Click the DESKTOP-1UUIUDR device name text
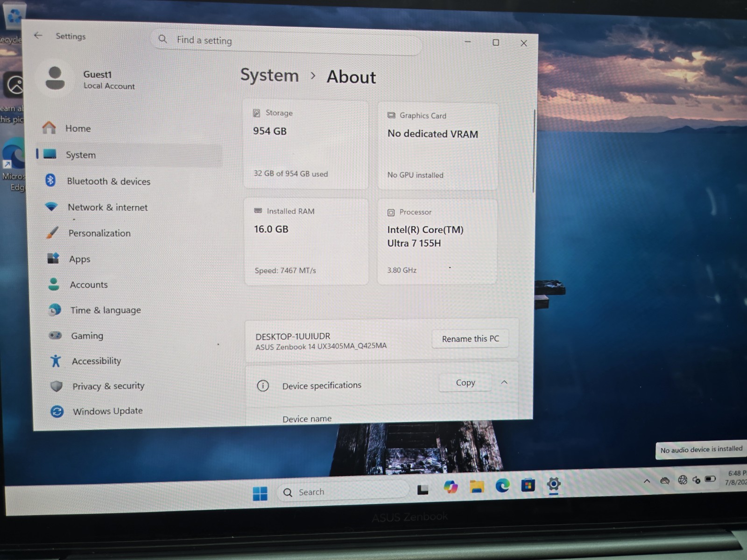Viewport: 747px width, 560px height. pyautogui.click(x=293, y=336)
